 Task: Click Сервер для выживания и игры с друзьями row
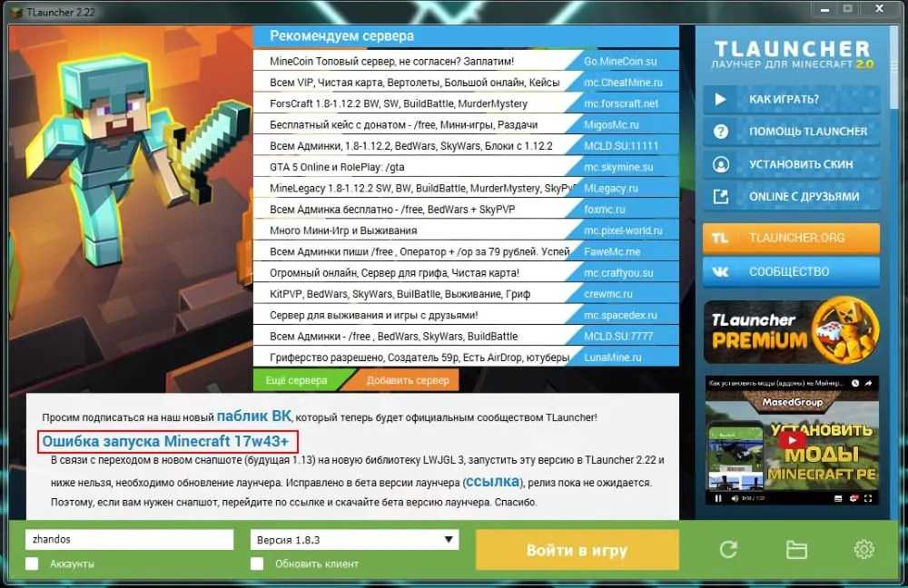click(x=466, y=316)
